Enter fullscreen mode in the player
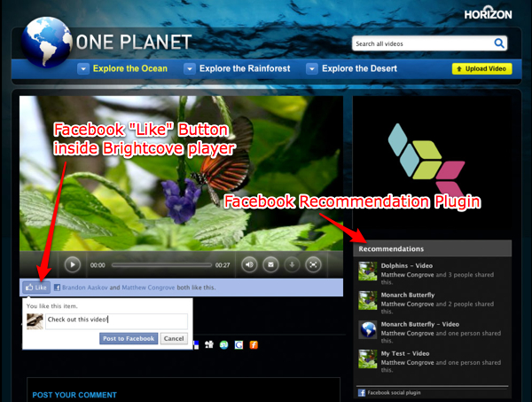The height and width of the screenshot is (402, 532). 313,264
